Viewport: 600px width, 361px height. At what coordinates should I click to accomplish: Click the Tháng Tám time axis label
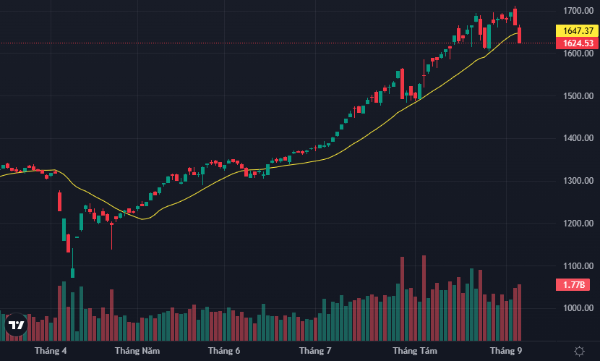pos(415,351)
